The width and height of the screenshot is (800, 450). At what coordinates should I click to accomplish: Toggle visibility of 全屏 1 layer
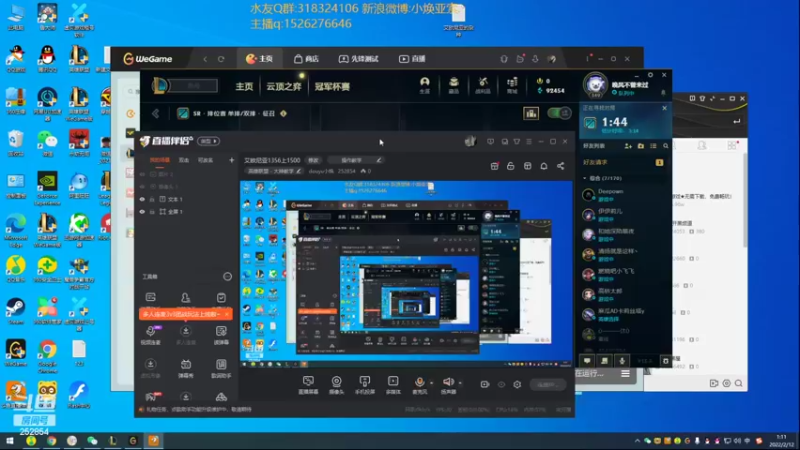pos(142,212)
